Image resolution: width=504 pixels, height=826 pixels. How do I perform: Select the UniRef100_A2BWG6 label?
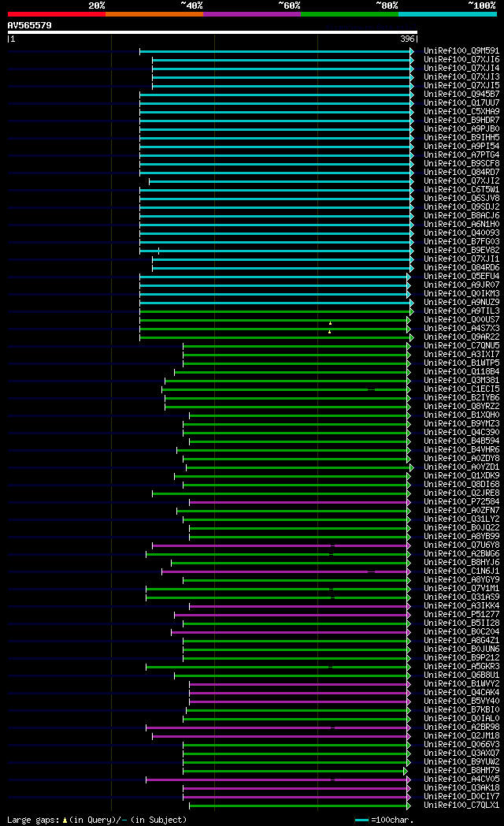click(461, 554)
